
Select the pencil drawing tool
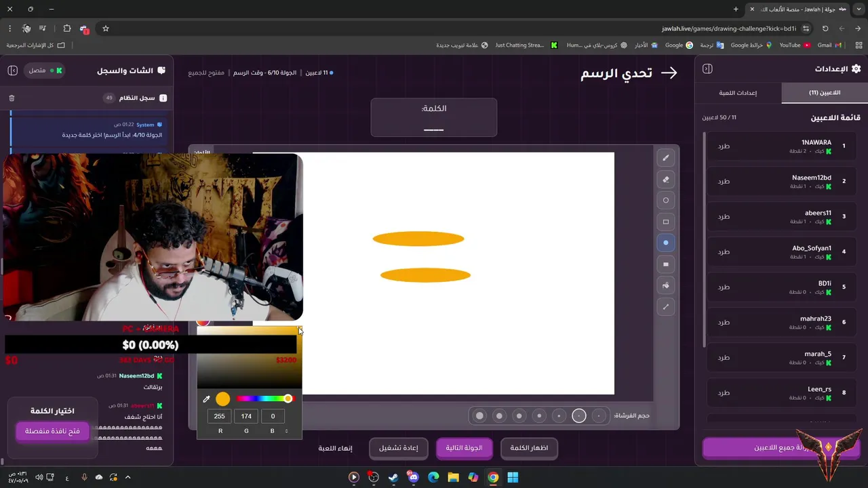pyautogui.click(x=665, y=158)
